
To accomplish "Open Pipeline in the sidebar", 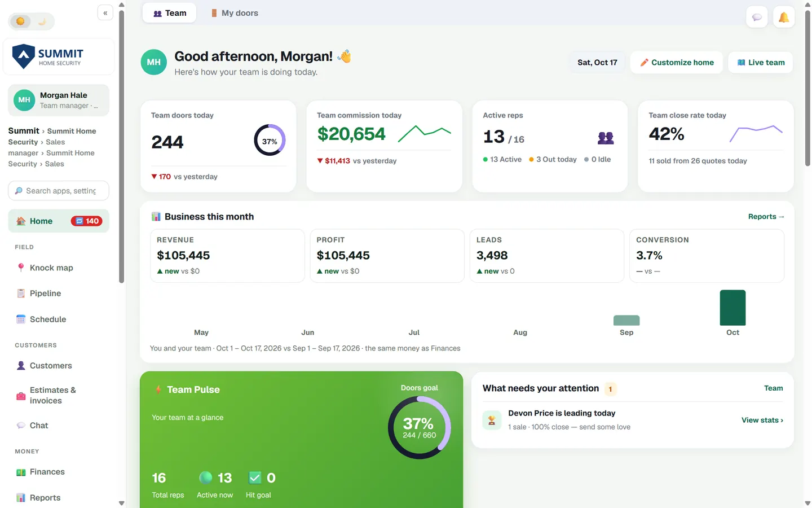I will tap(59, 294).
